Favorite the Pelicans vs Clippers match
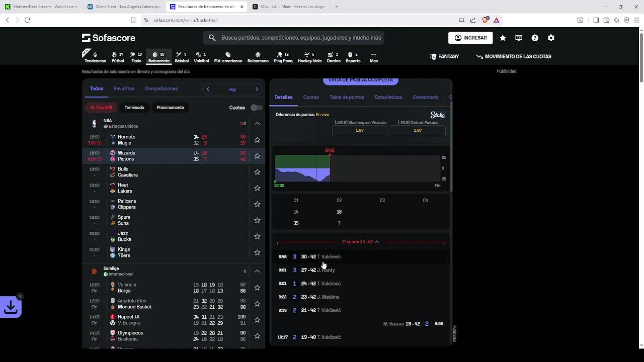 257,204
